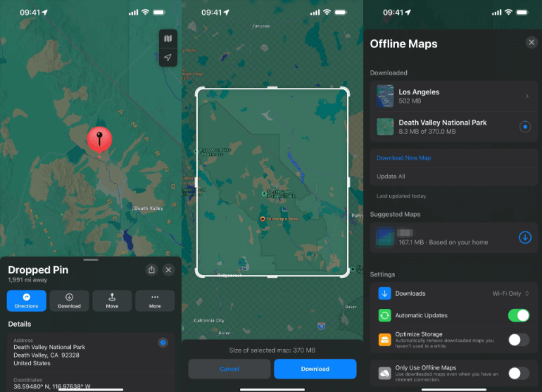Disable the Automatic Updates toggle
542x392 pixels.
519,315
